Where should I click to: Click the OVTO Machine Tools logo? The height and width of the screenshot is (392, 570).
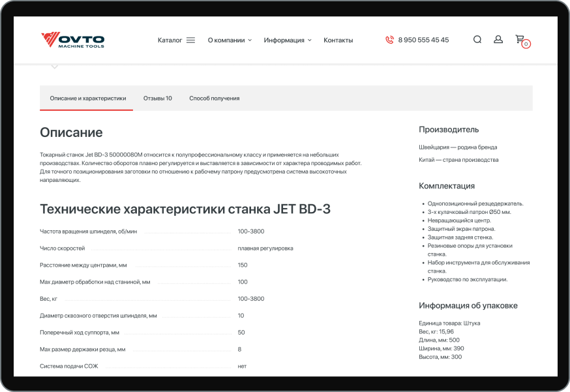[72, 40]
